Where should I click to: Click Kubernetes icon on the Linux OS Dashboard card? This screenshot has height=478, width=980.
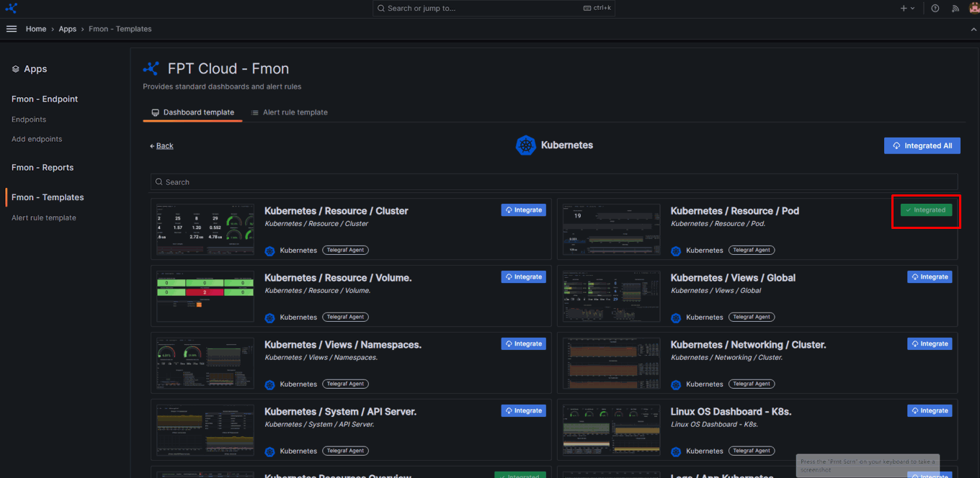[x=676, y=451]
